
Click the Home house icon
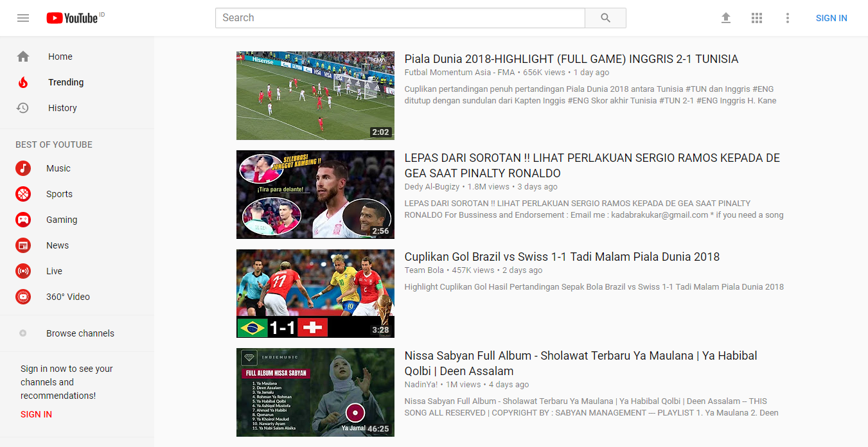point(23,57)
